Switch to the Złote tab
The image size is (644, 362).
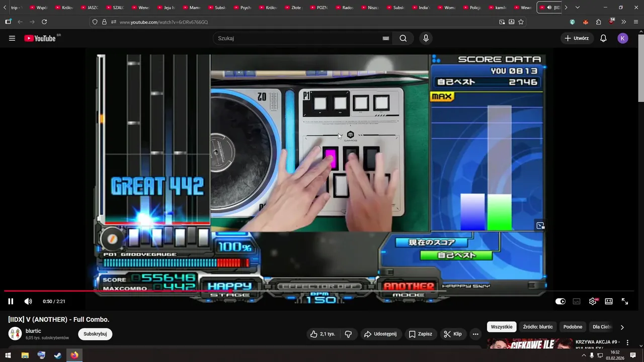click(294, 8)
